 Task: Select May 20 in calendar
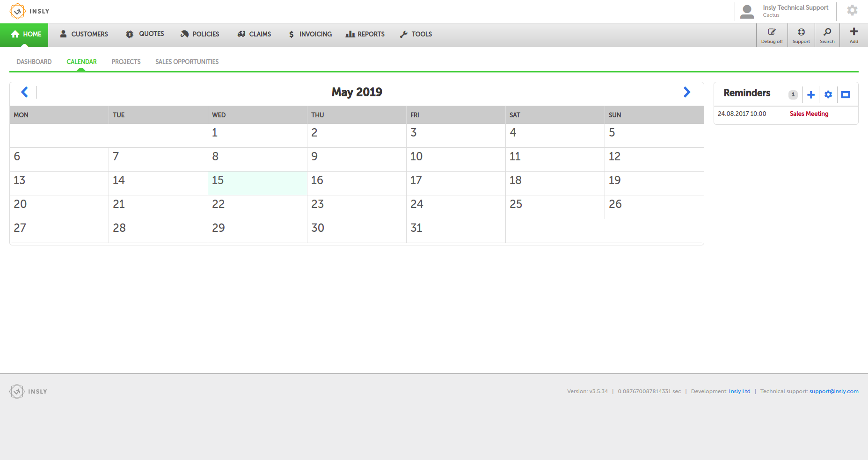click(59, 207)
